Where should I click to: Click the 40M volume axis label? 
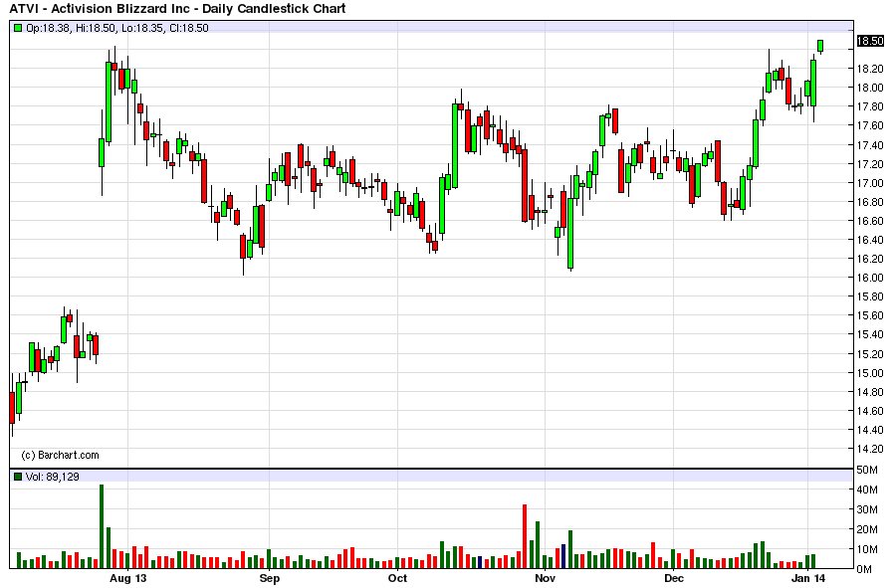click(x=867, y=490)
